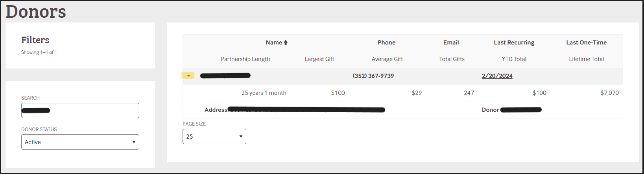Click the Largest Gift subheader
Screen dimensions: 644x174
[319, 59]
